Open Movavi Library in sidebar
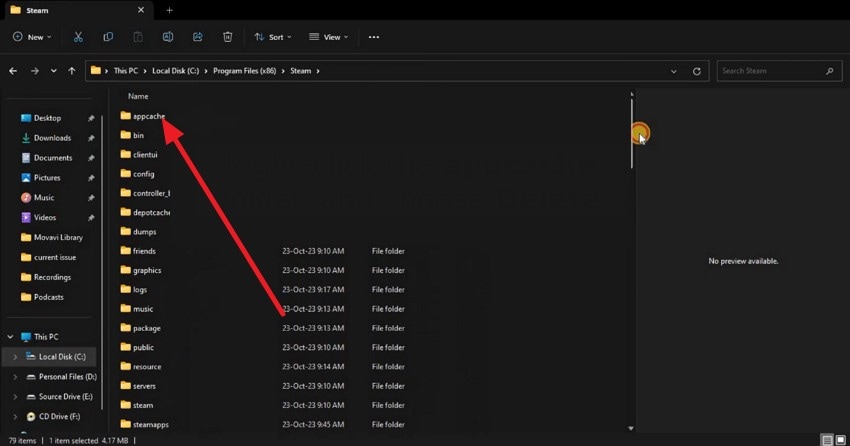 [58, 237]
